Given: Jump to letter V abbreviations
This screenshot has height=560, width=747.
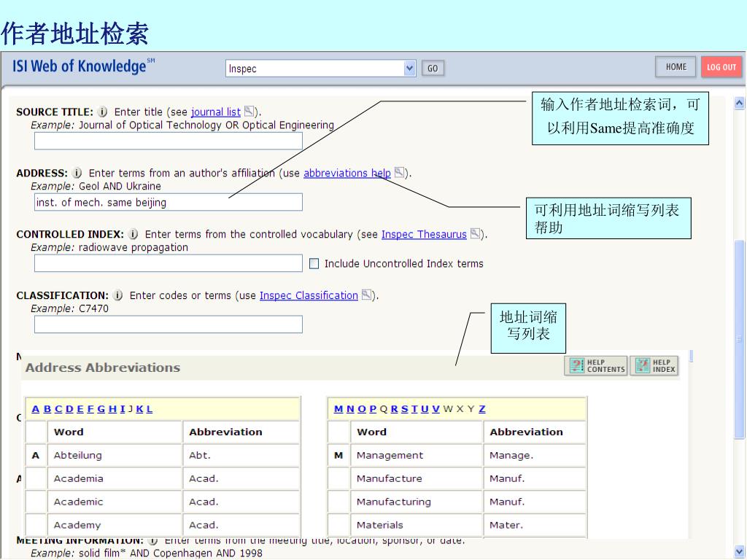Looking at the screenshot, I should [x=436, y=409].
